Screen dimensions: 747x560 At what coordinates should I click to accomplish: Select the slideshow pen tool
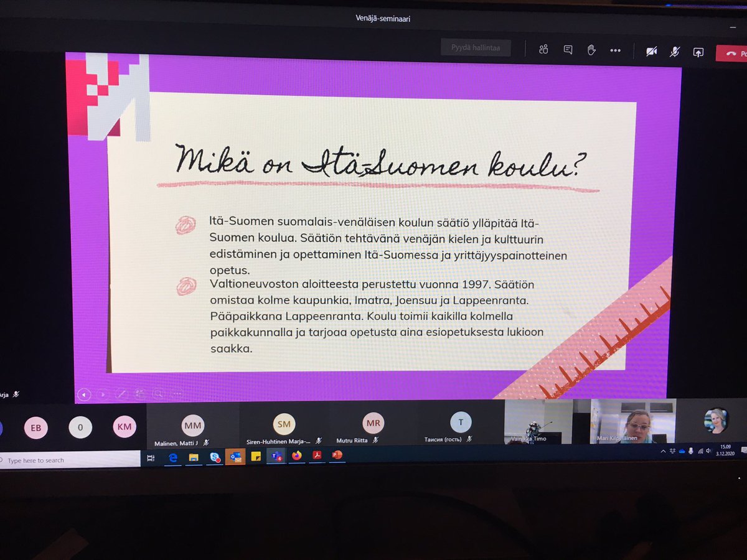click(x=121, y=393)
